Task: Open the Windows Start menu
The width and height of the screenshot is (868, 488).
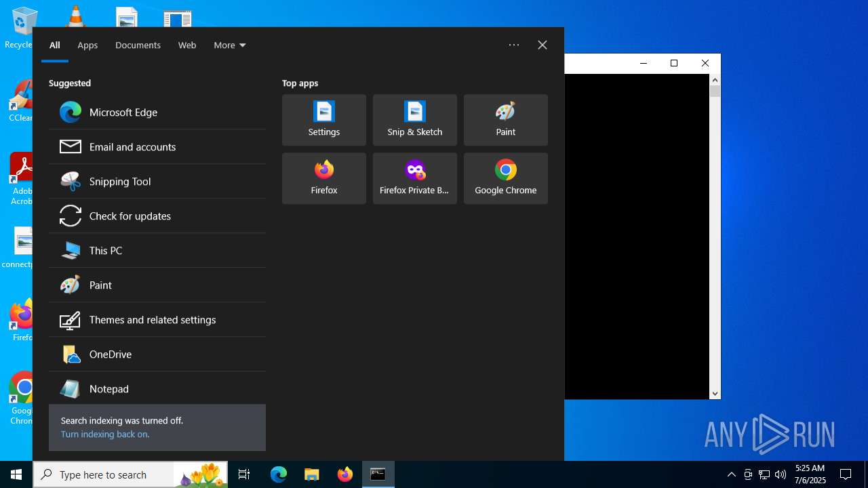Action: click(x=16, y=474)
